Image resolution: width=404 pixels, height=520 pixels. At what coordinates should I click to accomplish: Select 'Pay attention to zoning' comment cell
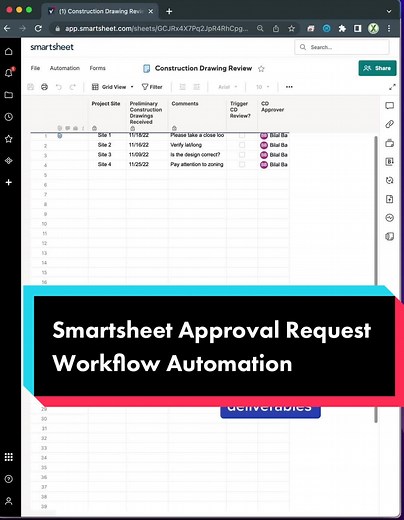[x=197, y=164]
